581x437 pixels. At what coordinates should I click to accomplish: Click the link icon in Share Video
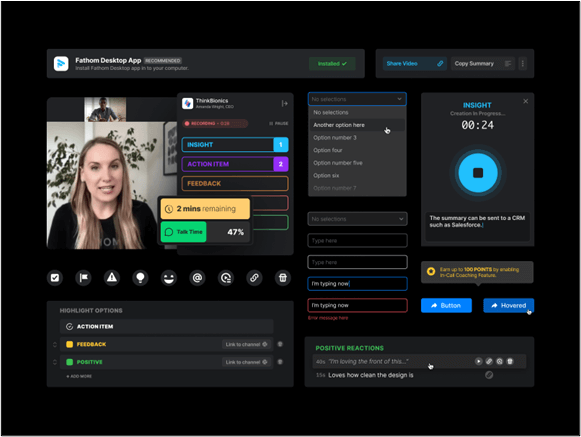coord(440,64)
